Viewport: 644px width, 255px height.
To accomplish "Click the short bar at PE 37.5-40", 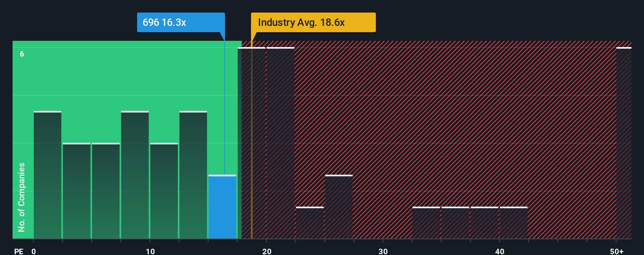I will [485, 222].
